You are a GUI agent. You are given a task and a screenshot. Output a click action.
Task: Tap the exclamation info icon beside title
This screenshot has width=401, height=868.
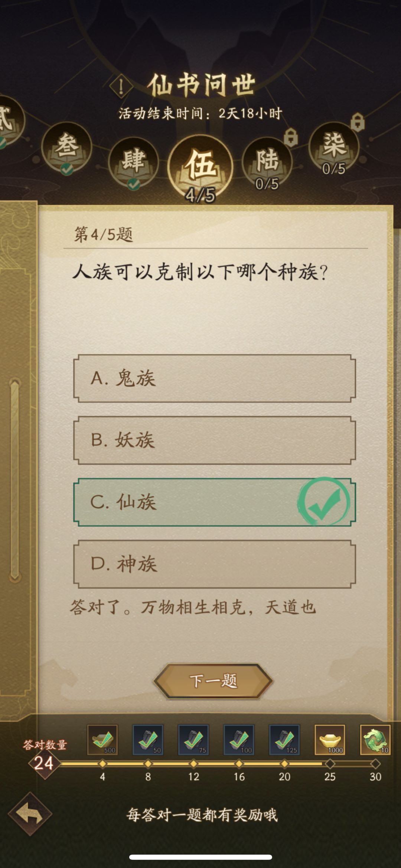(121, 87)
